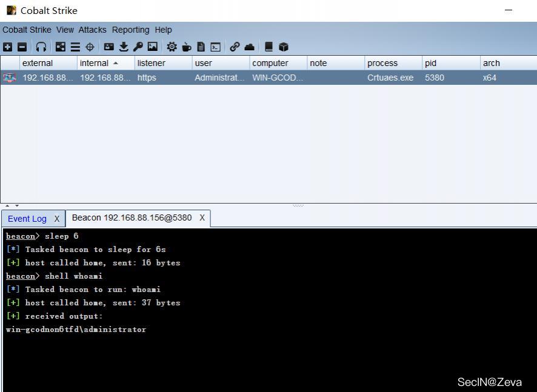Open the Attacks menu

[93, 30]
